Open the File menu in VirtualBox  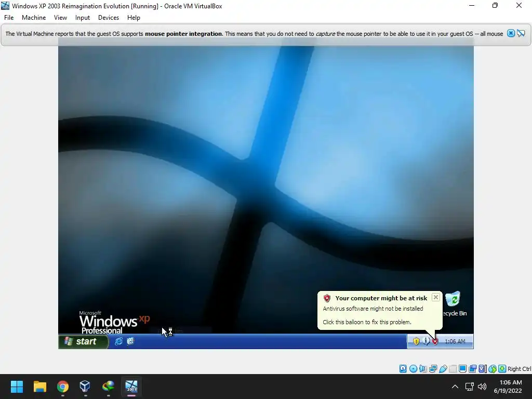[9, 18]
